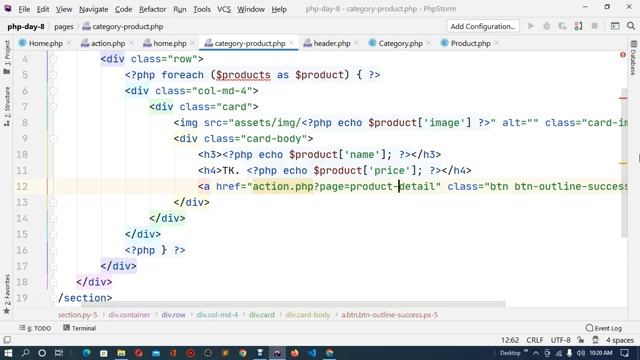
Task: Open the Favorites tool window sidebar
Action: pyautogui.click(x=7, y=294)
